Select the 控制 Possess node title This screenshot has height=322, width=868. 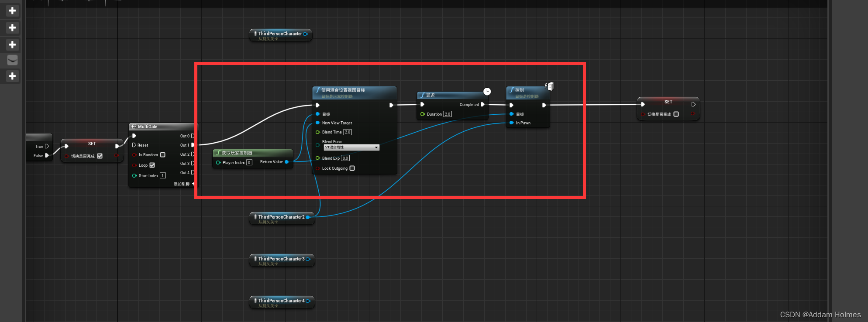click(520, 90)
